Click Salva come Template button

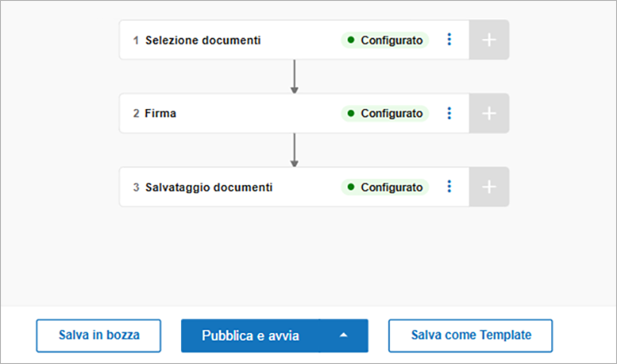[x=470, y=336]
